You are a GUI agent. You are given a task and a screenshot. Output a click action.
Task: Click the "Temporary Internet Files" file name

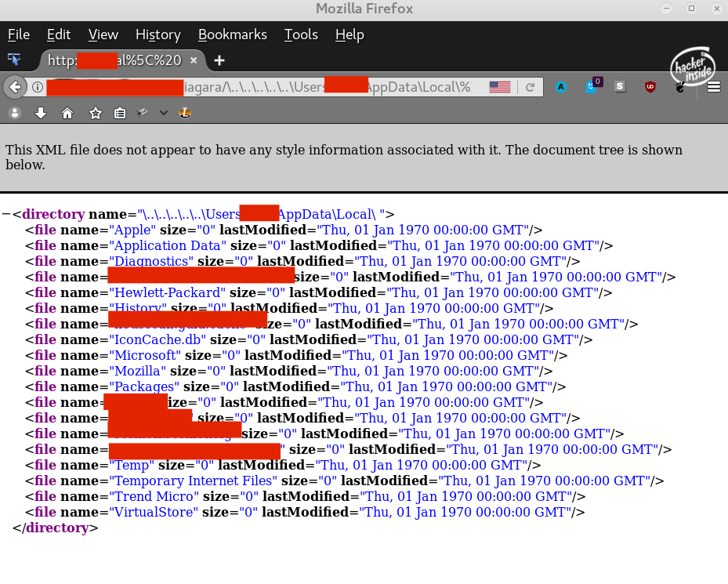(x=193, y=481)
